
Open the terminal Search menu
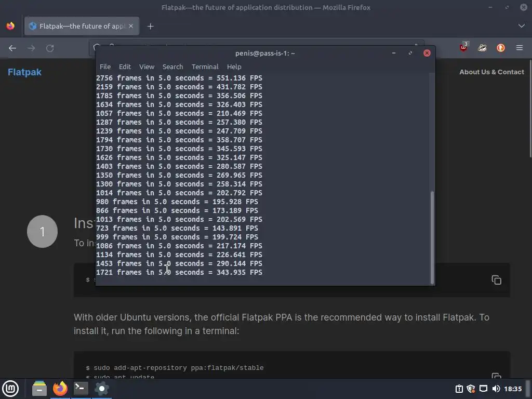(x=172, y=67)
